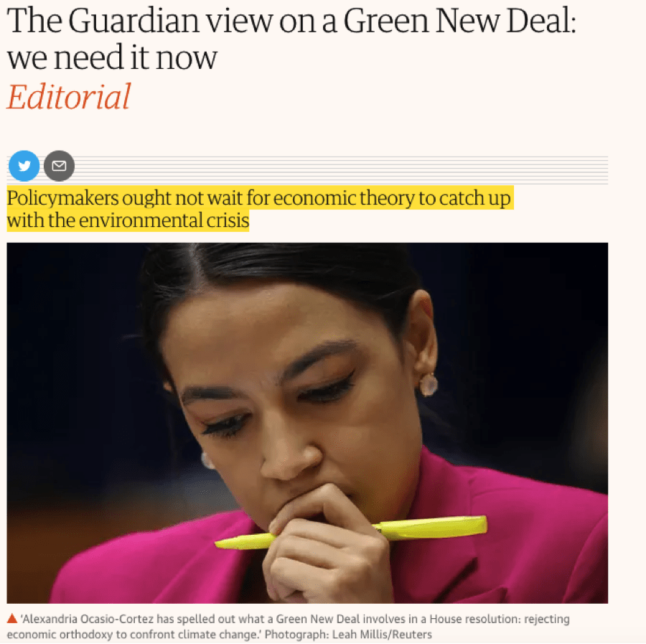Viewport: 646px width, 644px height.
Task: Click the highlighted text "with the environmental crisis"
Action: (128, 220)
